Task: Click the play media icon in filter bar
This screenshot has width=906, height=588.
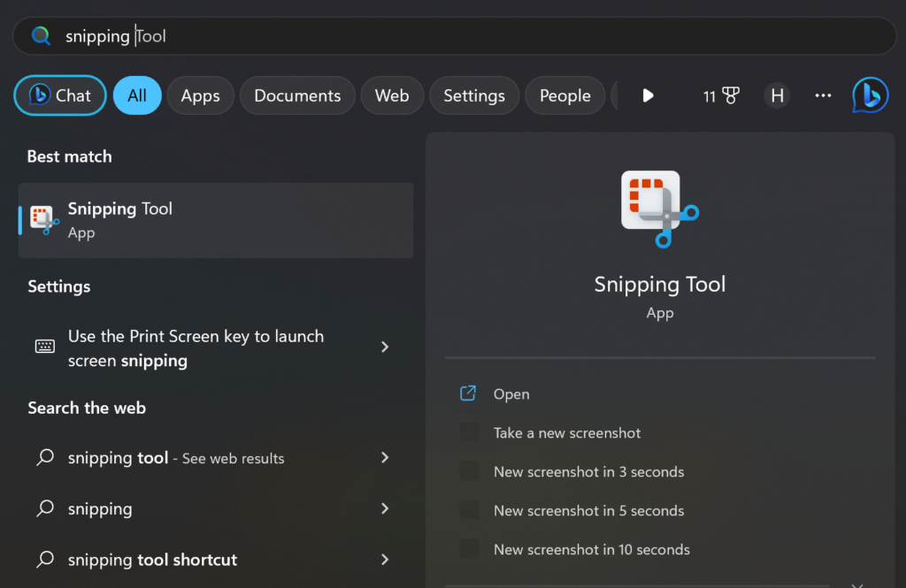Action: (649, 95)
